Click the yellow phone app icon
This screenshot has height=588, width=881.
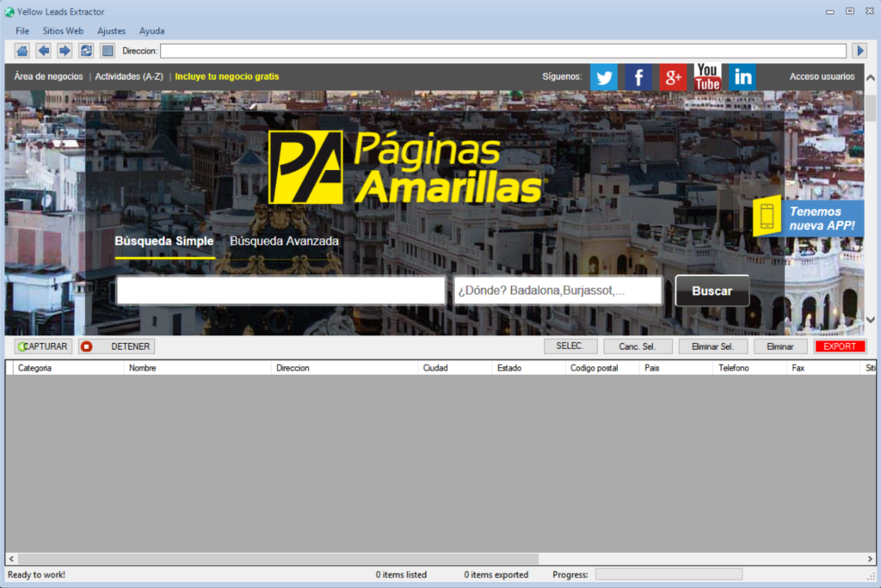(x=767, y=216)
